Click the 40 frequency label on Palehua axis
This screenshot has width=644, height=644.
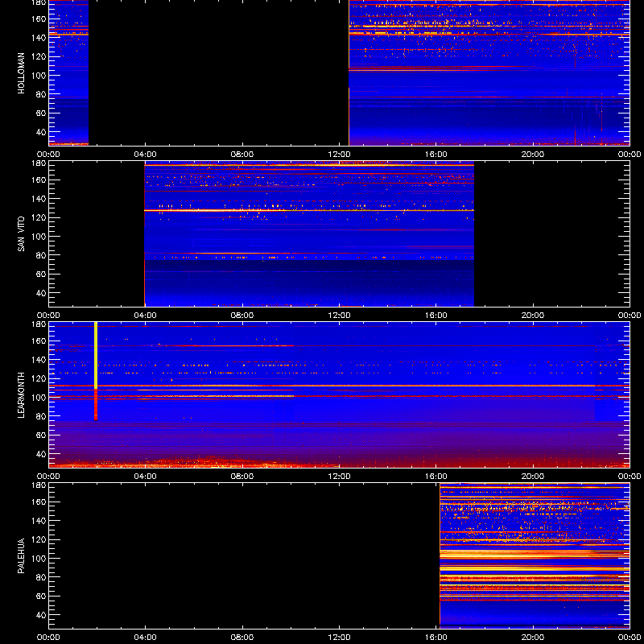pos(41,615)
